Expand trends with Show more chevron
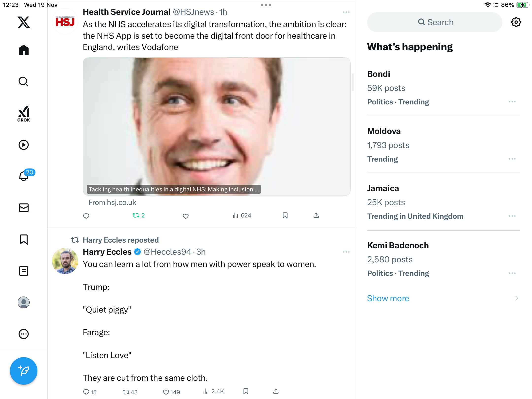This screenshot has height=399, width=532. [x=517, y=298]
